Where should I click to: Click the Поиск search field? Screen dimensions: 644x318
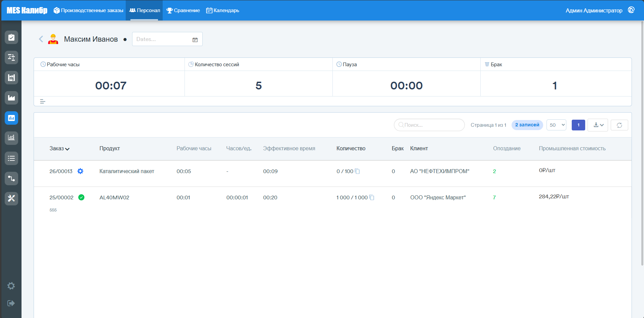coord(429,125)
